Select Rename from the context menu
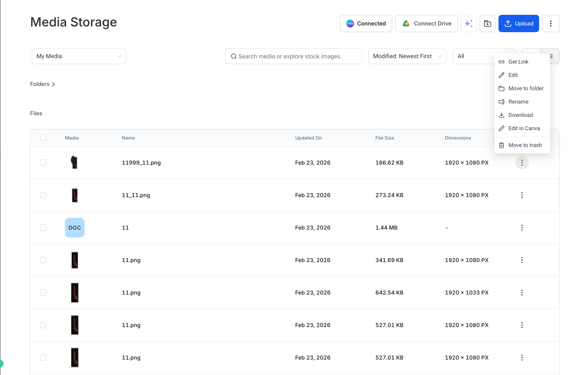This screenshot has width=588, height=375. [518, 102]
